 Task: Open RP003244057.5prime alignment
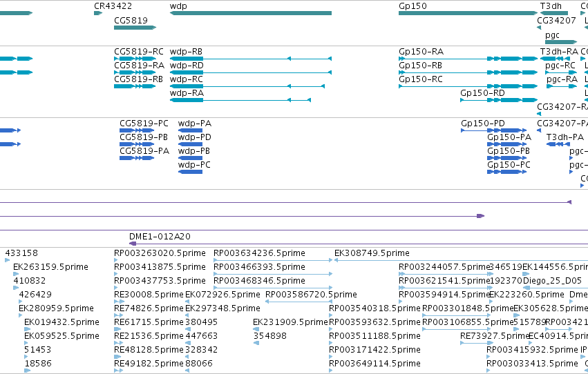[446, 274]
